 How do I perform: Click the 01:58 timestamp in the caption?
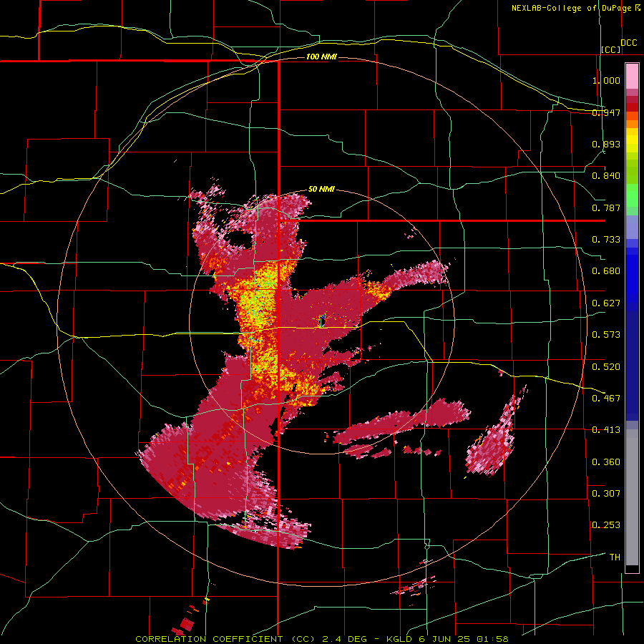[x=493, y=639]
